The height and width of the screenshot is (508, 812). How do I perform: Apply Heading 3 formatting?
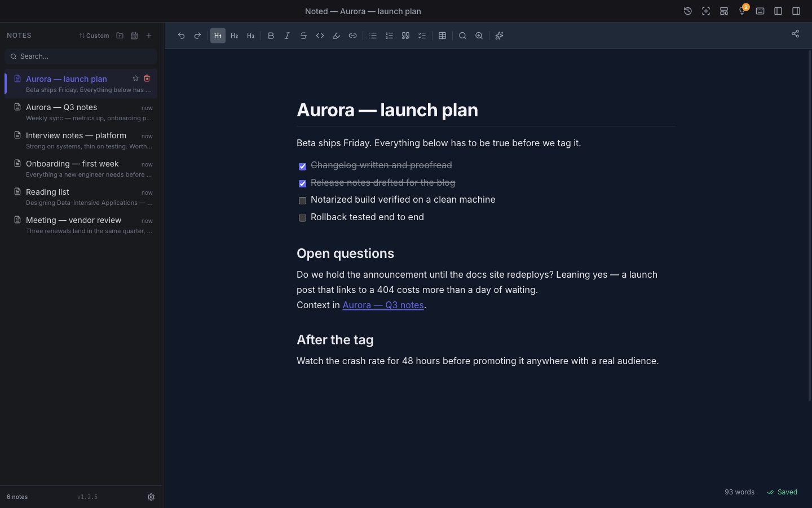click(x=250, y=36)
